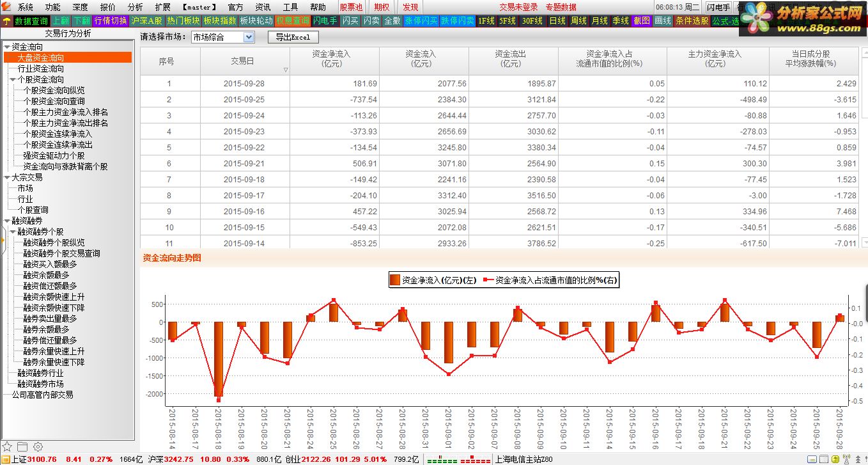This screenshot has width=868, height=465.
Task: Select 融资买入额最多 in the tree
Action: (x=50, y=265)
